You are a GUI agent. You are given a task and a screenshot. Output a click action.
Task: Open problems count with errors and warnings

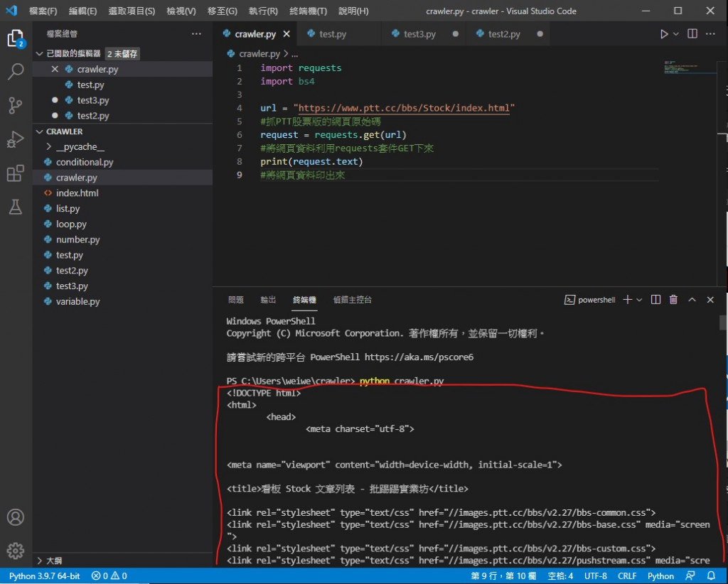(x=109, y=575)
